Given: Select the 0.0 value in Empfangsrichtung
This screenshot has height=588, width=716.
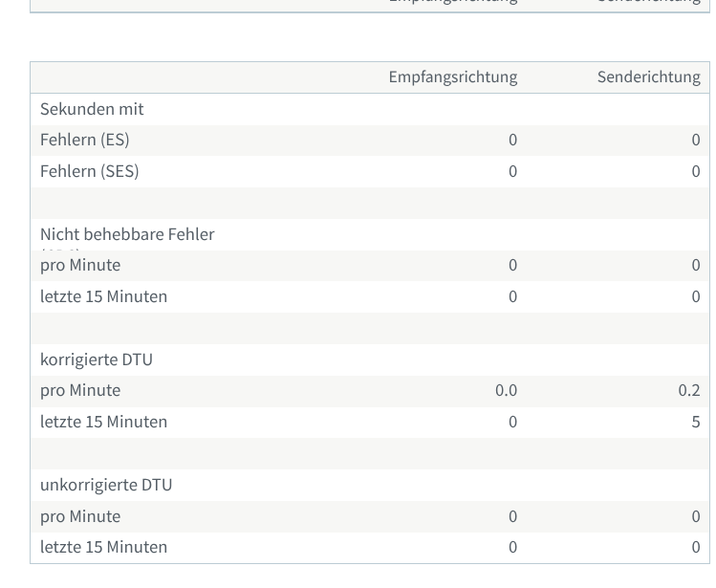Looking at the screenshot, I should (x=506, y=390).
